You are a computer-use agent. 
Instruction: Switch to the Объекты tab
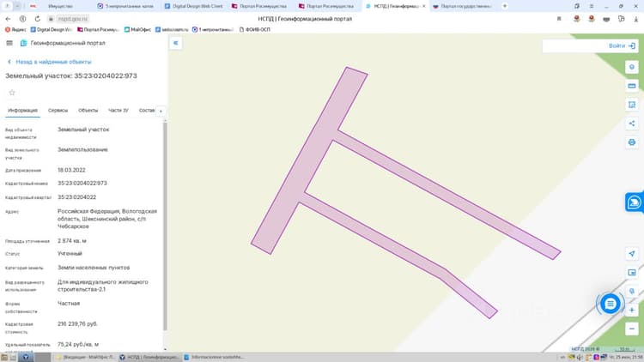tap(88, 111)
